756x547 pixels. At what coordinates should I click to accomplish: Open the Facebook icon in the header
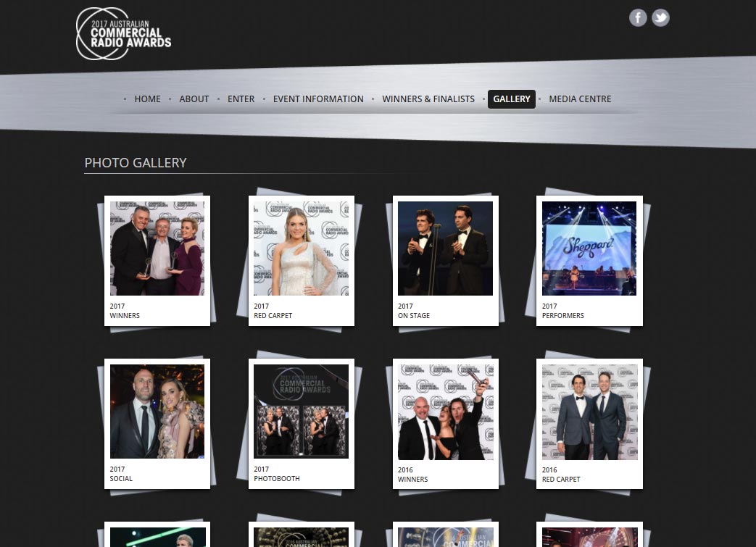coord(638,17)
